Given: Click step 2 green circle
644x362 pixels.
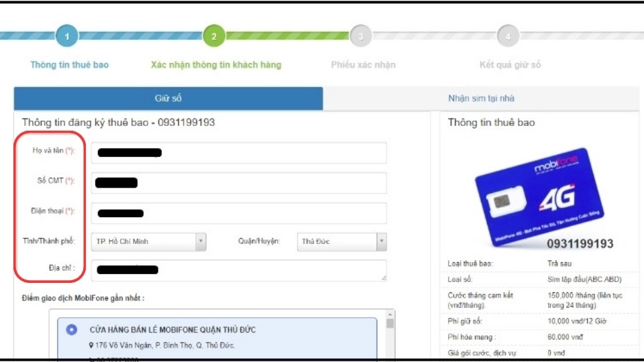Looking at the screenshot, I should pyautogui.click(x=214, y=36).
